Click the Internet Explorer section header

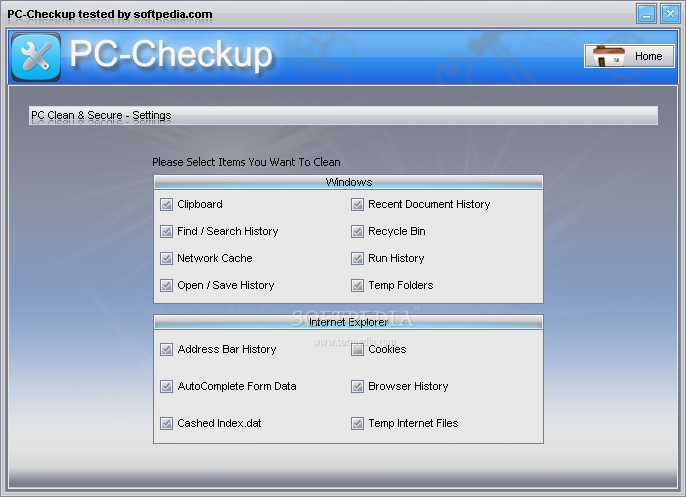(348, 322)
